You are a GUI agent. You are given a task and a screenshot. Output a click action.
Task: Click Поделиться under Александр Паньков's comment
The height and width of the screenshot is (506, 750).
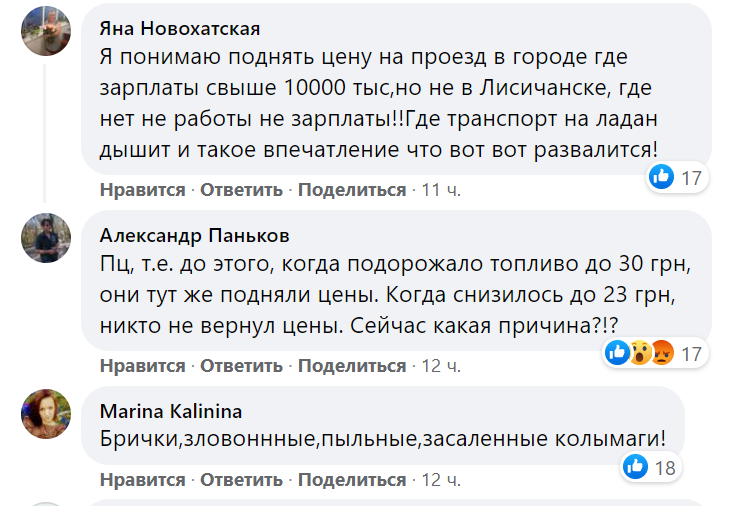coord(352,366)
